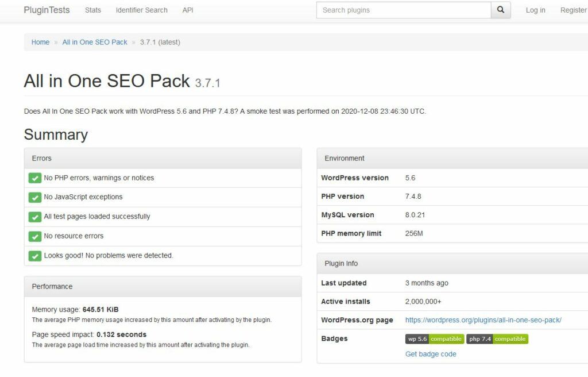Click 'Get badge code'
The image size is (588, 377).
tap(431, 354)
